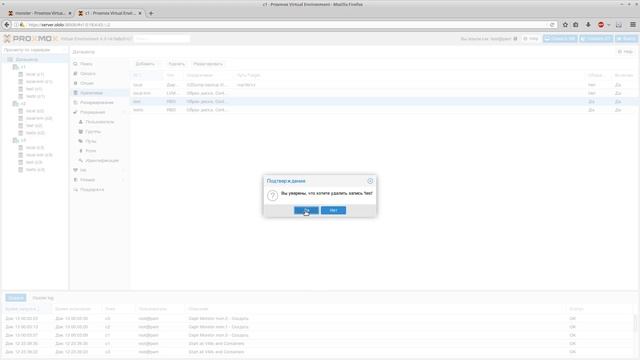
Task: Open a new browser tab with plus
Action: click(x=151, y=13)
